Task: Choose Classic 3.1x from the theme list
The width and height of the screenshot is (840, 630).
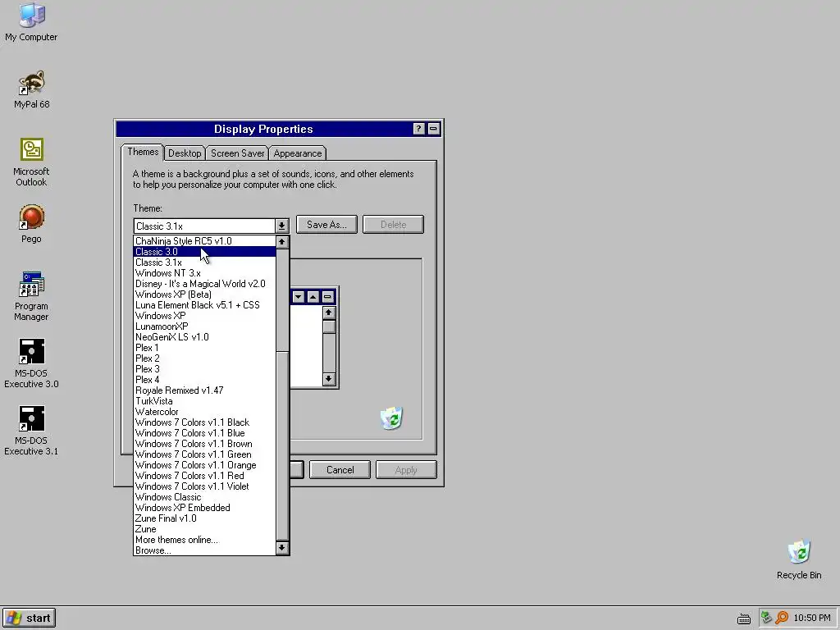Action: click(204, 262)
